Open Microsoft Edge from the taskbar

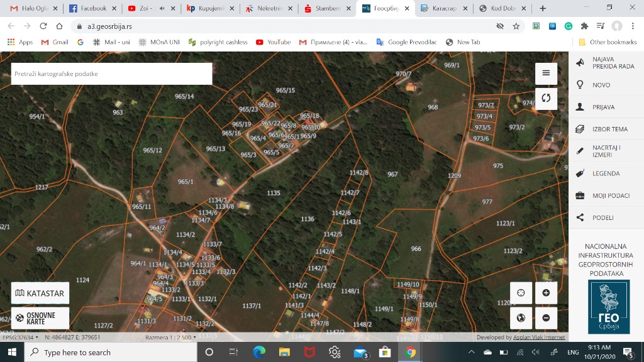pyautogui.click(x=259, y=352)
